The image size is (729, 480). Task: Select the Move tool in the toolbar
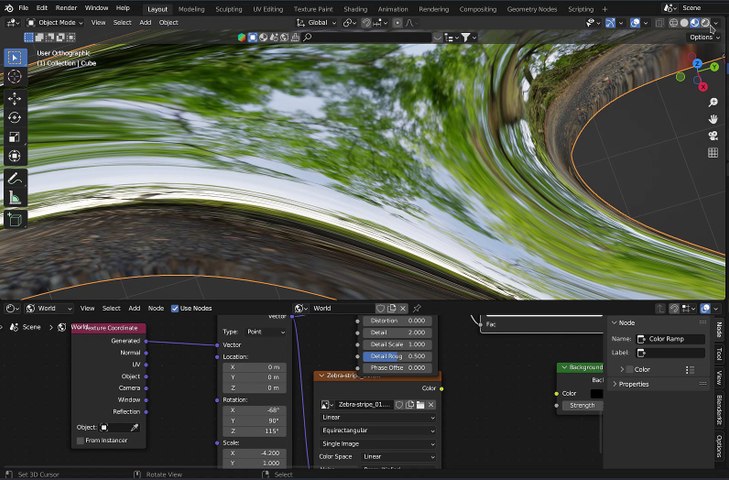pyautogui.click(x=15, y=99)
